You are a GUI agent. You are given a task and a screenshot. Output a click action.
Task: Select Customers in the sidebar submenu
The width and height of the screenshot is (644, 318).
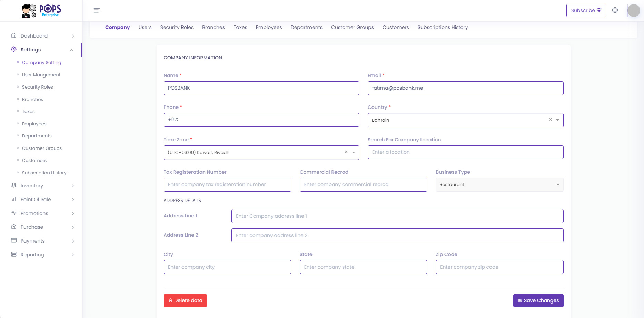(x=34, y=160)
